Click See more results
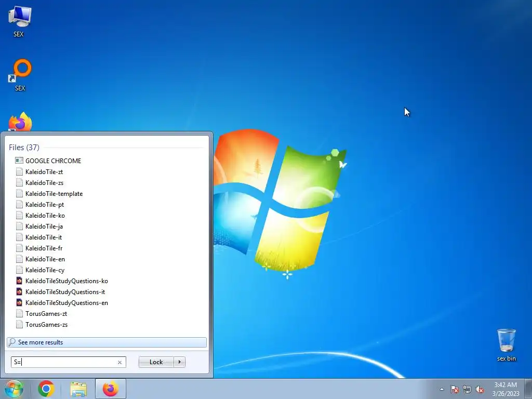The height and width of the screenshot is (399, 532). click(x=107, y=342)
